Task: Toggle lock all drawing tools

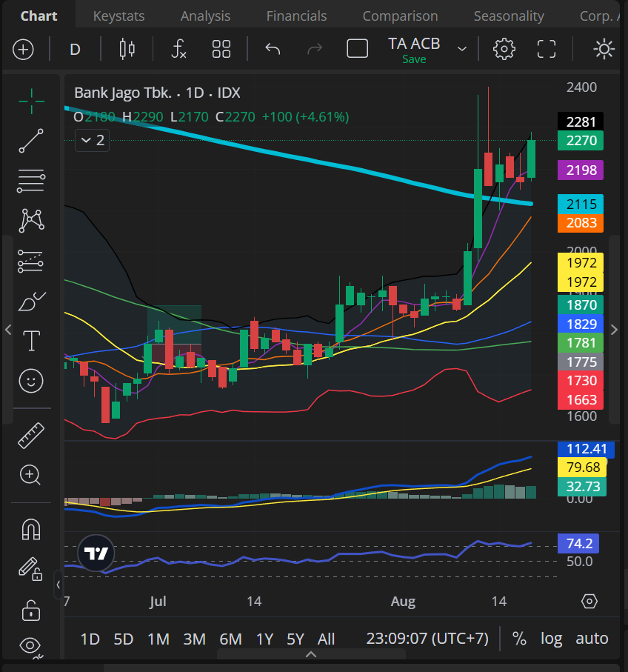Action: coord(31,610)
